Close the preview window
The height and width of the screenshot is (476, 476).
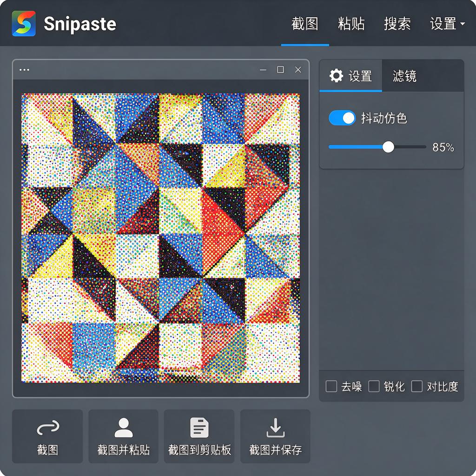[x=298, y=70]
